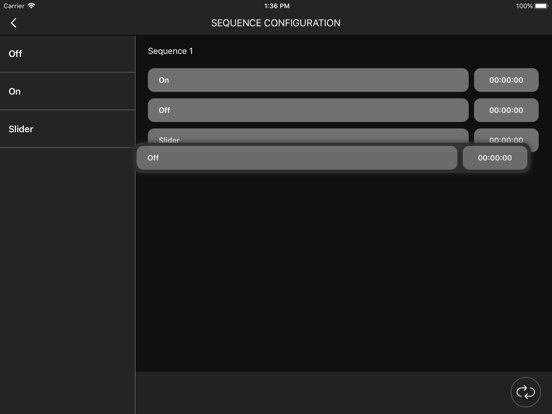Tap the floating dragged Off step bar
Image resolution: width=552 pixels, height=414 pixels.
point(297,158)
